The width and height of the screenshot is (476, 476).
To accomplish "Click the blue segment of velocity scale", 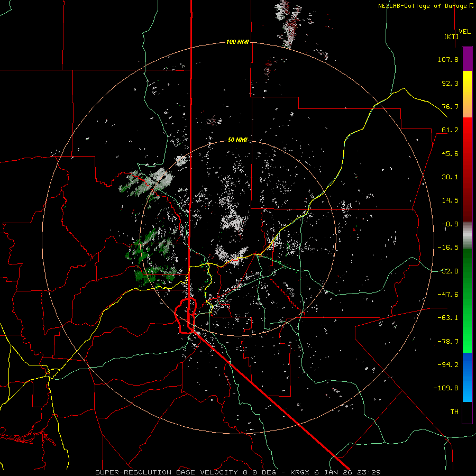I will [467, 377].
